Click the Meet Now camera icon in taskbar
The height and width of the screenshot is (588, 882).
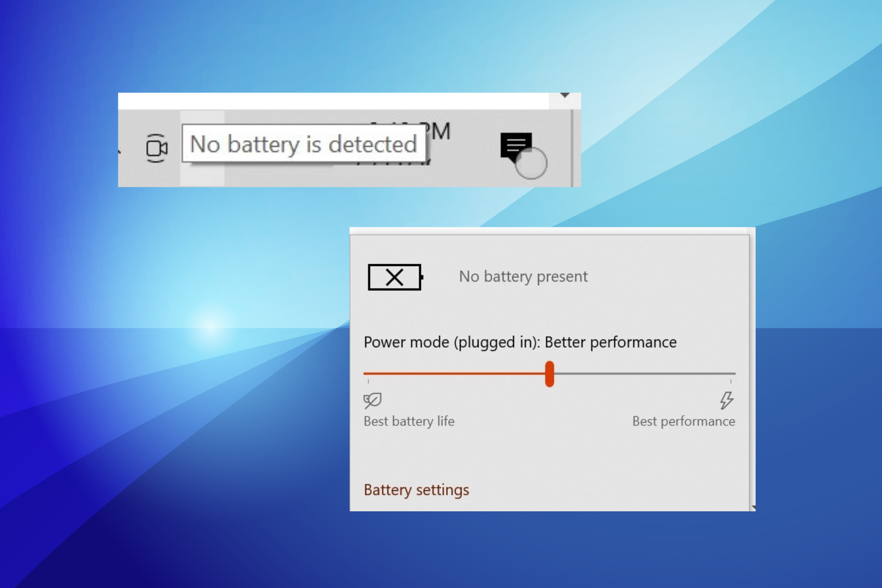157,148
